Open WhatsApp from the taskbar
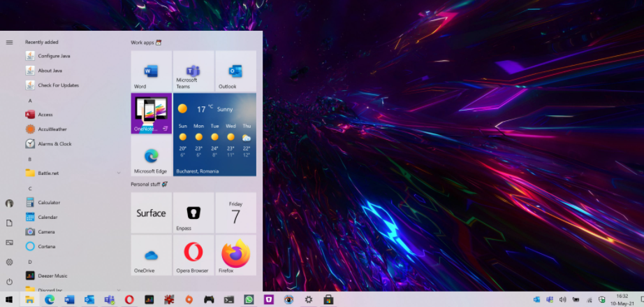This screenshot has height=307, width=644. coord(249,299)
